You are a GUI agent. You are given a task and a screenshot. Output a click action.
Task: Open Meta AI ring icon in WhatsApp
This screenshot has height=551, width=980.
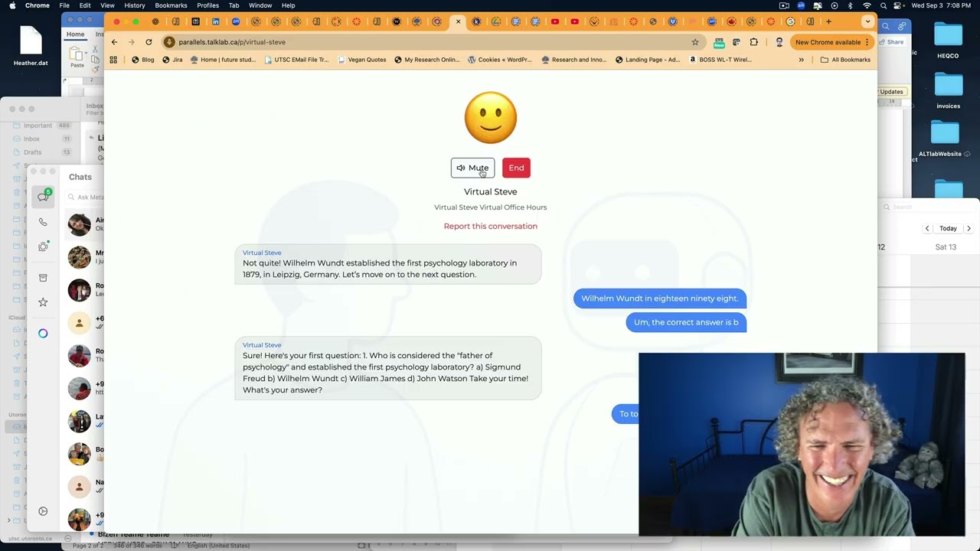(x=43, y=334)
